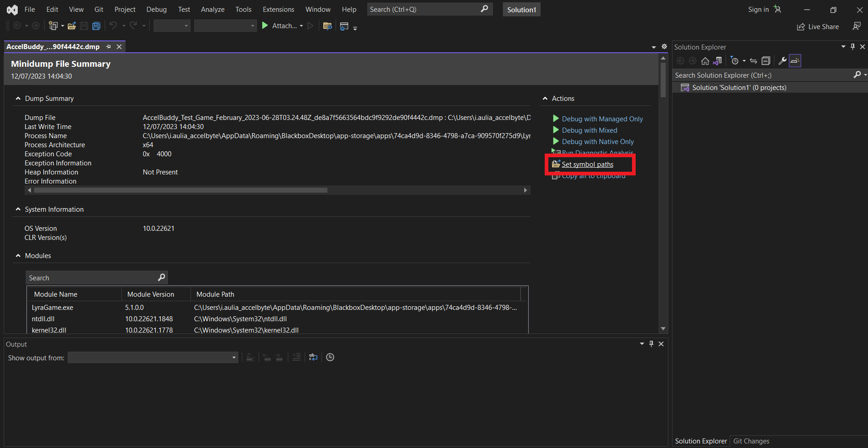This screenshot has width=868, height=448.
Task: Open the File menu
Action: [30, 10]
